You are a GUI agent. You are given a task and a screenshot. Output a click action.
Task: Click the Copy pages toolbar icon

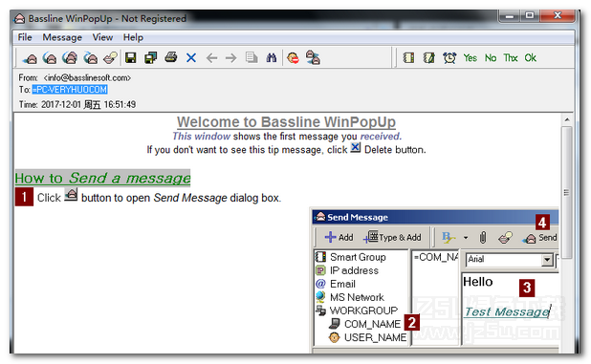point(252,58)
